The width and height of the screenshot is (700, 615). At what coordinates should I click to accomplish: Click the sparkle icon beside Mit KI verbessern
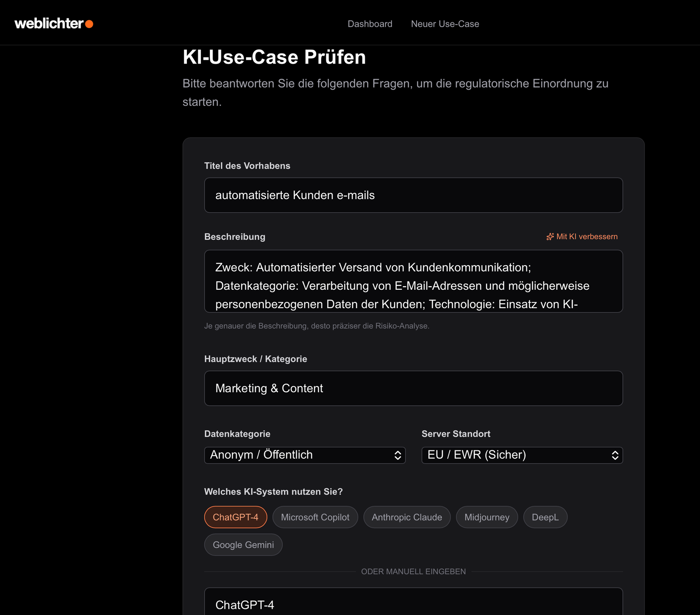(x=550, y=237)
